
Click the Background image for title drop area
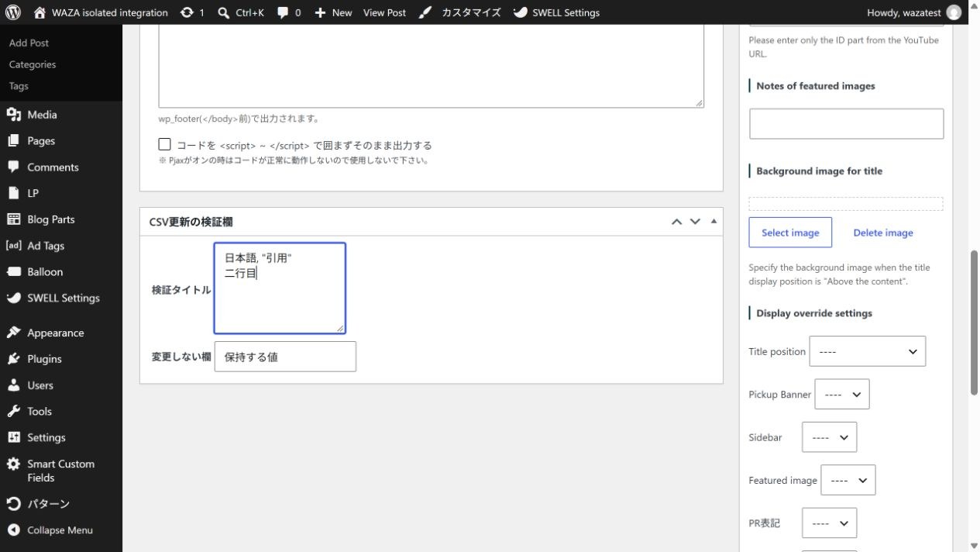coord(845,204)
